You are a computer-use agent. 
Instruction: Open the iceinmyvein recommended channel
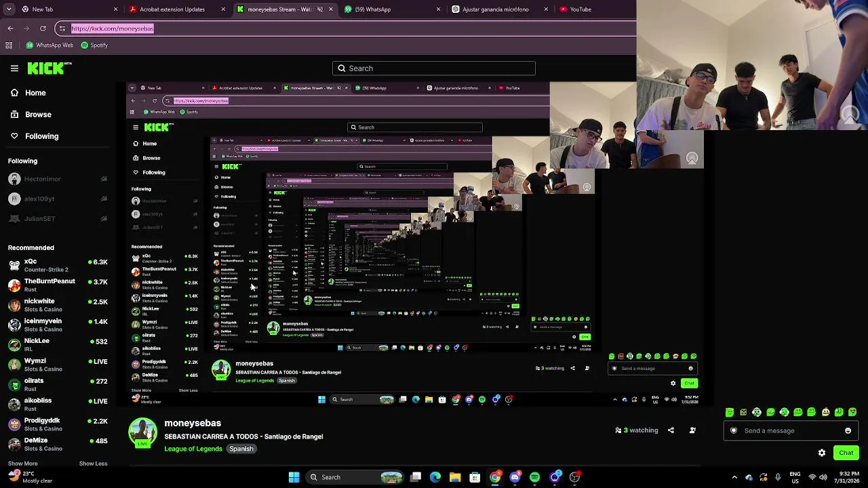(58, 325)
